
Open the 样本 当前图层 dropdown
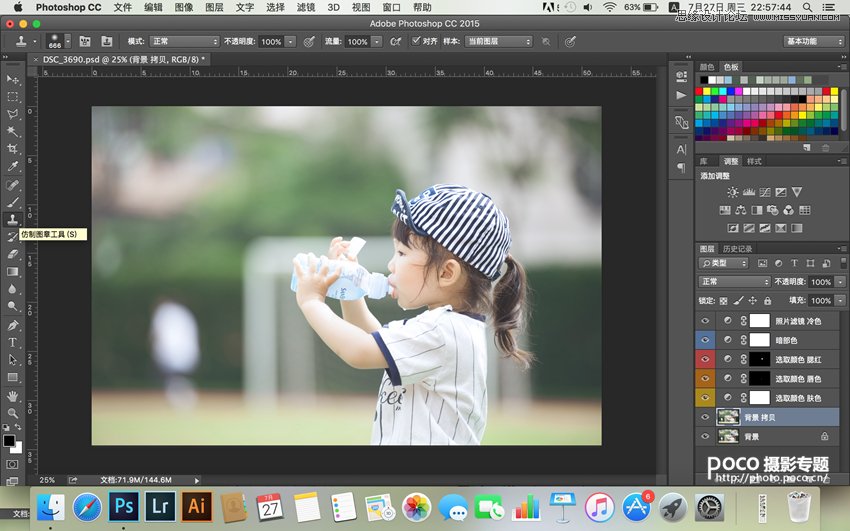tap(499, 41)
